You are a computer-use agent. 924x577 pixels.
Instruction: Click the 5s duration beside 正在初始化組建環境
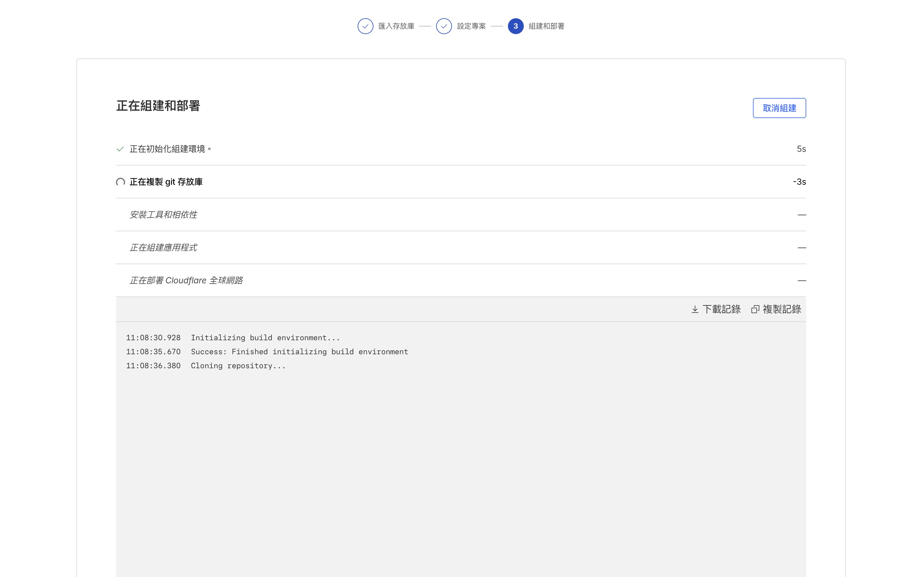[801, 149]
